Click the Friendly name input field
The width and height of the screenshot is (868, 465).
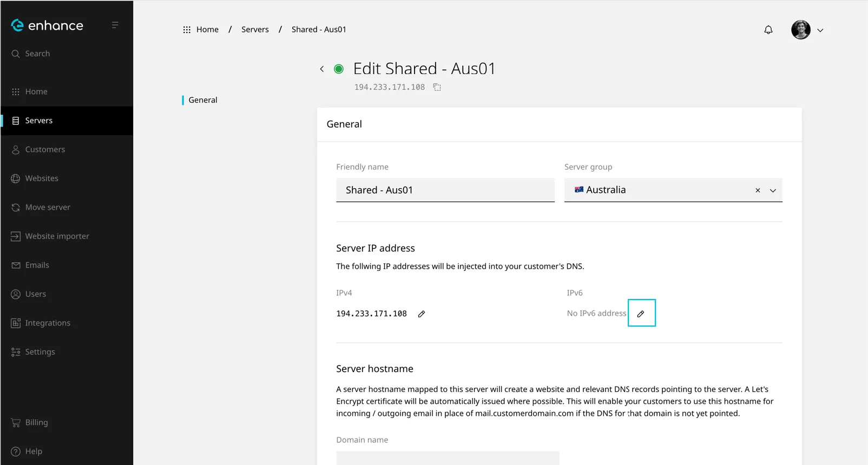[445, 190]
